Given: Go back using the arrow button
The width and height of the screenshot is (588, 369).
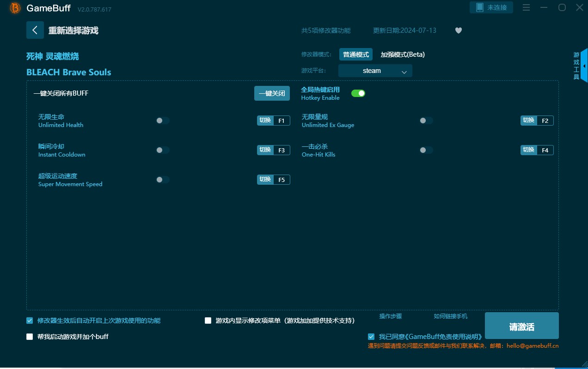Looking at the screenshot, I should 35,30.
